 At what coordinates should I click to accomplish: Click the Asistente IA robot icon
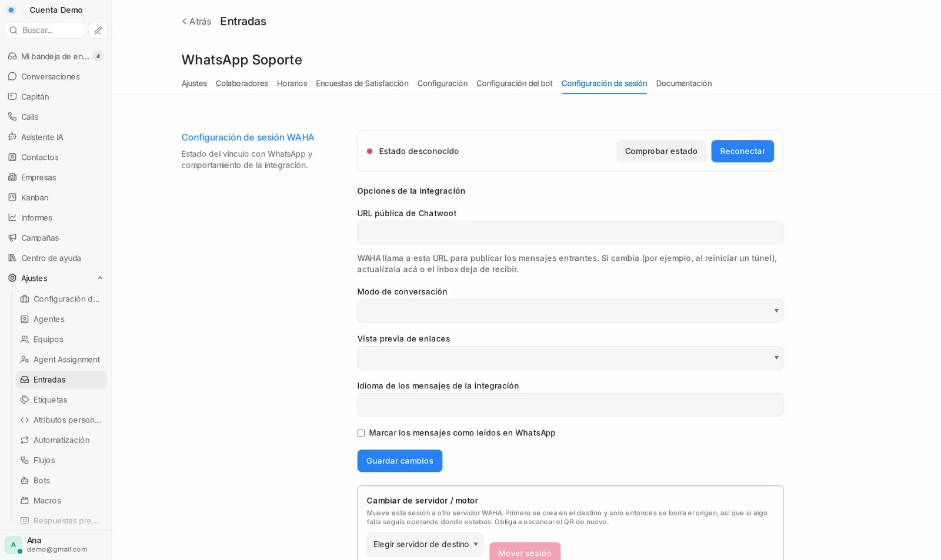click(x=12, y=137)
